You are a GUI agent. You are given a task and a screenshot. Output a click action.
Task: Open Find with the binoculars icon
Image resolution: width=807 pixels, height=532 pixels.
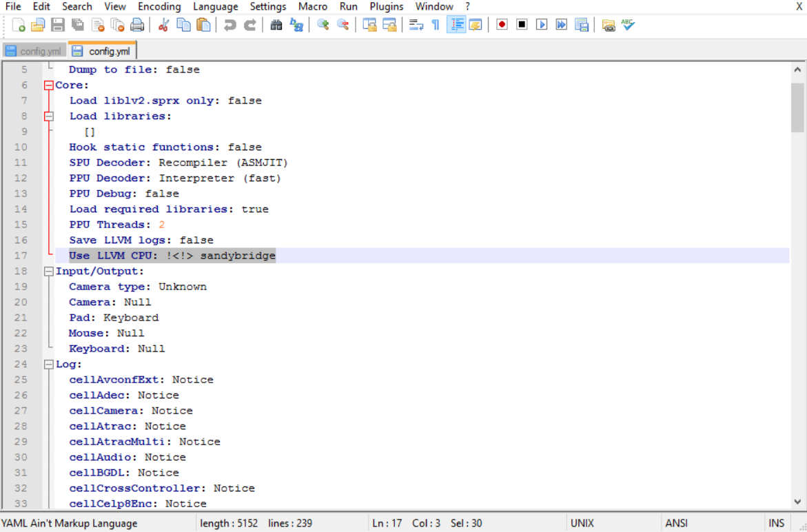point(276,25)
